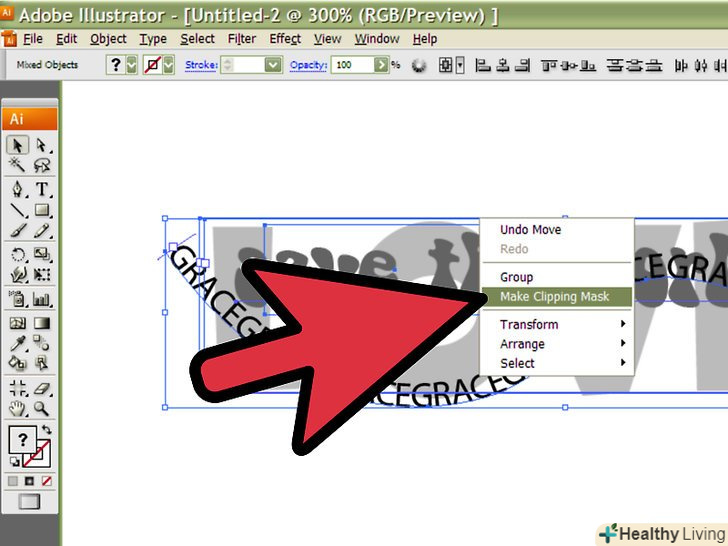This screenshot has width=728, height=546.
Task: Click Horizontal Align Center icon
Action: 503,65
